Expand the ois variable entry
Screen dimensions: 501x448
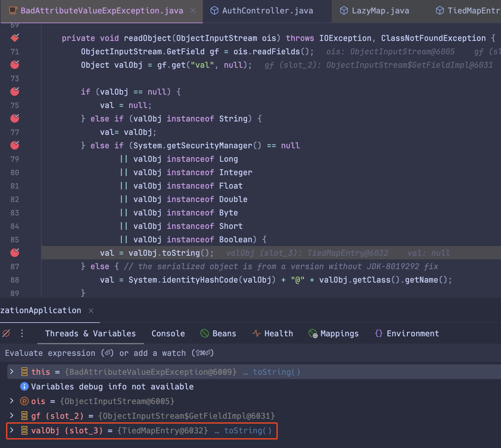coord(12,401)
